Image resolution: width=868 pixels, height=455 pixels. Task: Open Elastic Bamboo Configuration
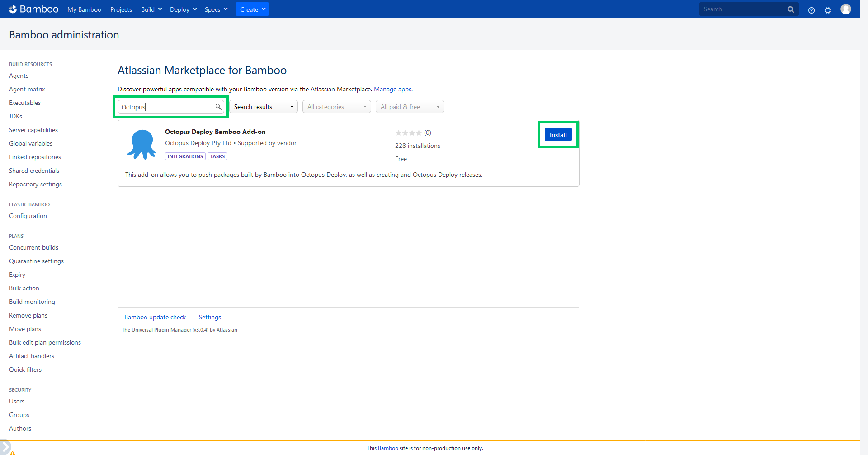[x=28, y=216]
